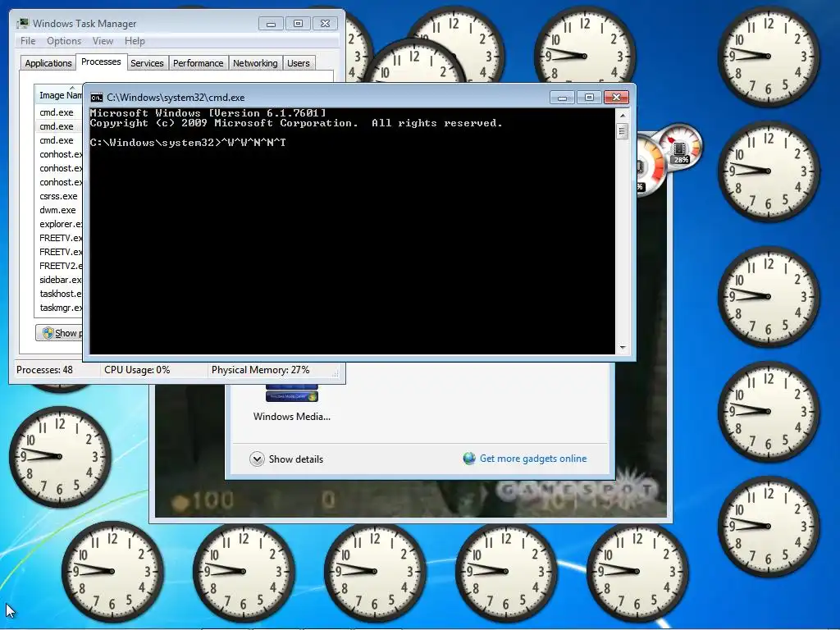Screen dimensions: 840x630
Task: Click the globe icon beside gadgets link
Action: [x=469, y=459]
